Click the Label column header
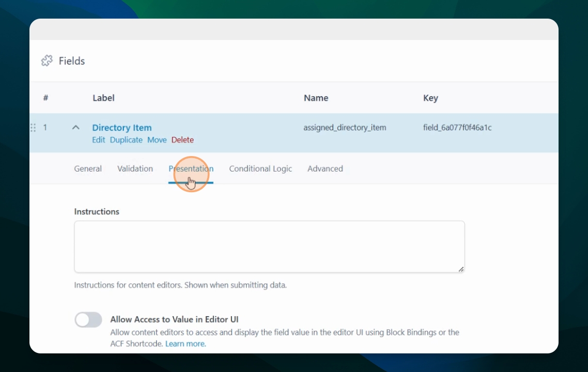588x372 pixels. coord(103,98)
